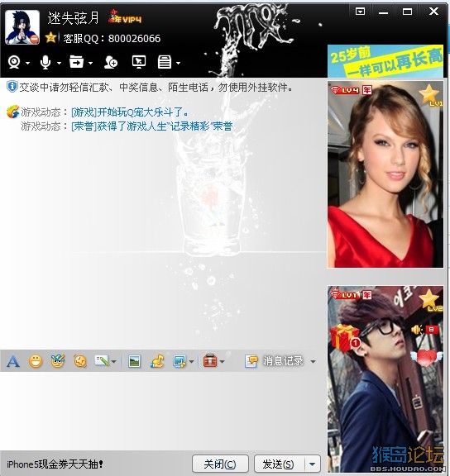Expand the video call options arrow
The height and width of the screenshot is (476, 450).
pos(27,63)
